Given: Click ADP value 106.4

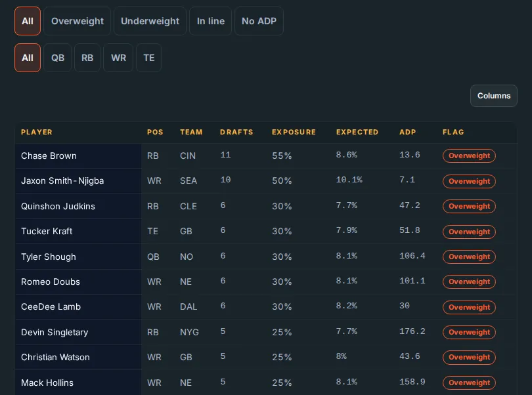Looking at the screenshot, I should pyautogui.click(x=412, y=256).
